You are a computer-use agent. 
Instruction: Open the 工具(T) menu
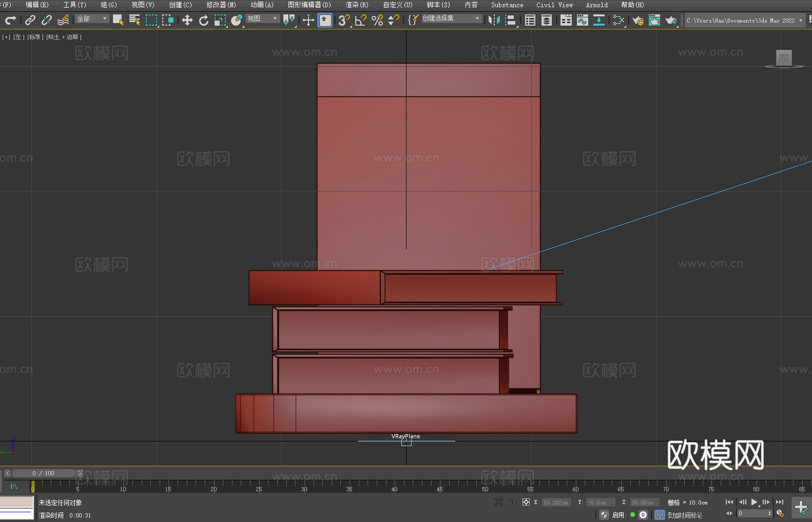75,5
